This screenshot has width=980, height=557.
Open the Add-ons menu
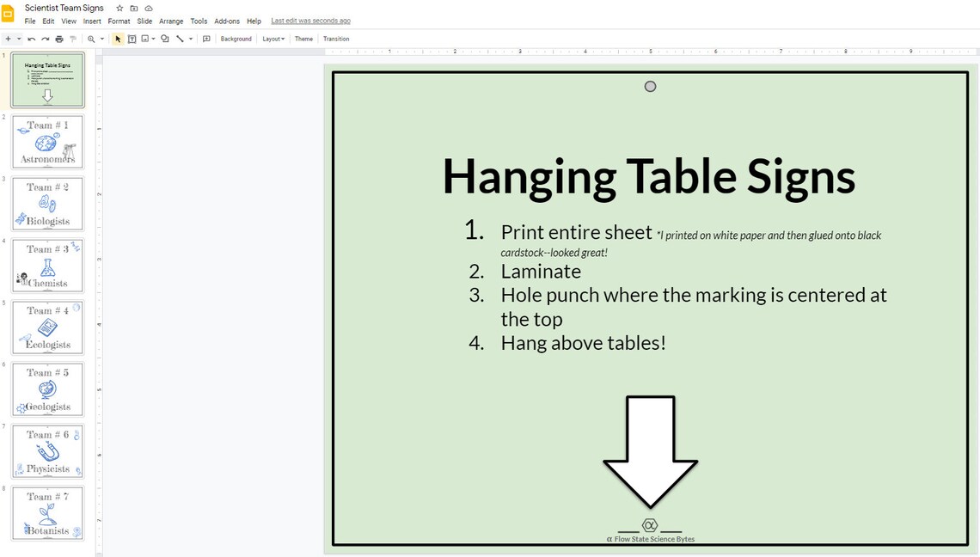(227, 21)
